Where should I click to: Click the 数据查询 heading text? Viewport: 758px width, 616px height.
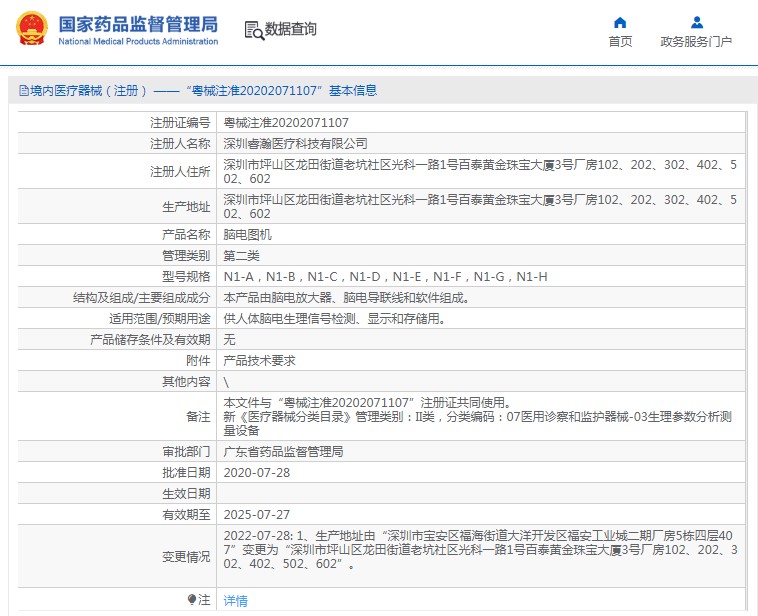click(x=291, y=30)
